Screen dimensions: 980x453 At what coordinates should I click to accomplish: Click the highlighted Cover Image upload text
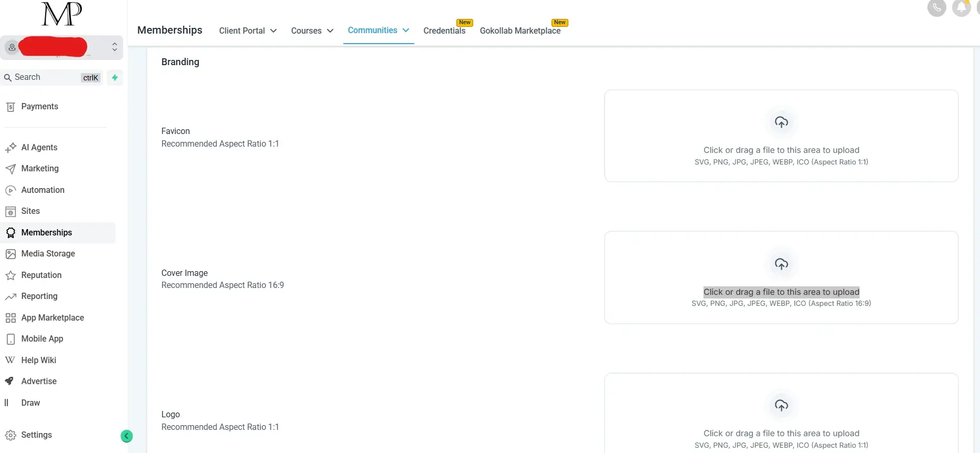[781, 292]
